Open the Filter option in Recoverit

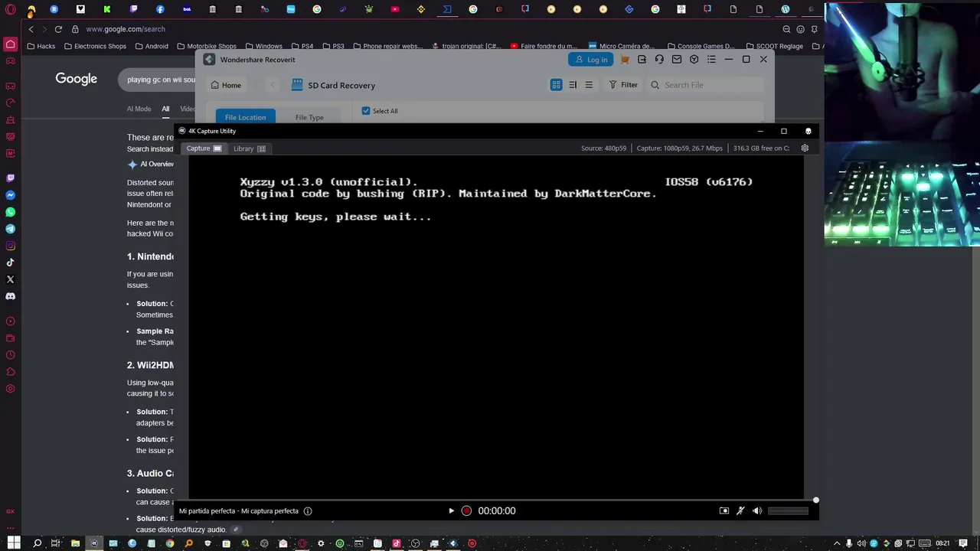coord(623,85)
